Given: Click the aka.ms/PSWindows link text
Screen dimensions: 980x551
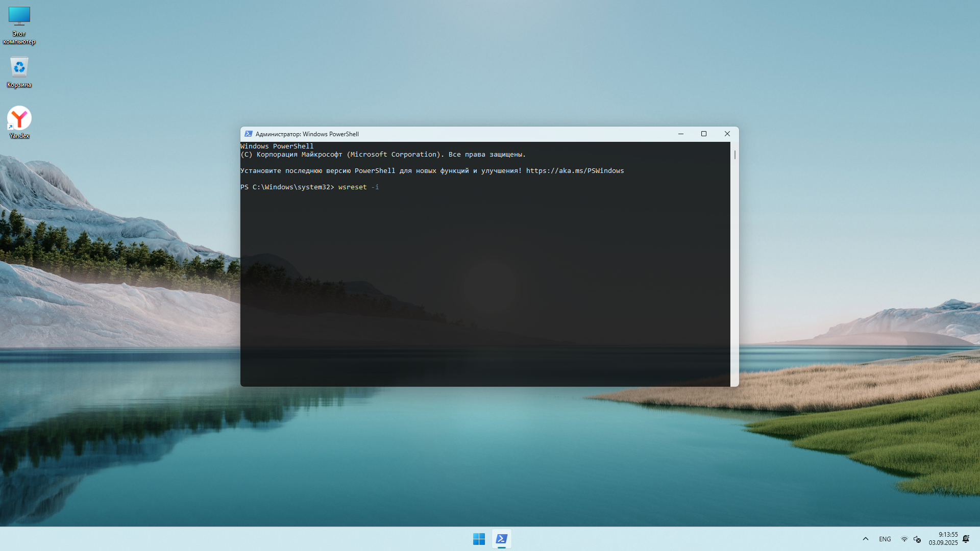Looking at the screenshot, I should pyautogui.click(x=575, y=171).
